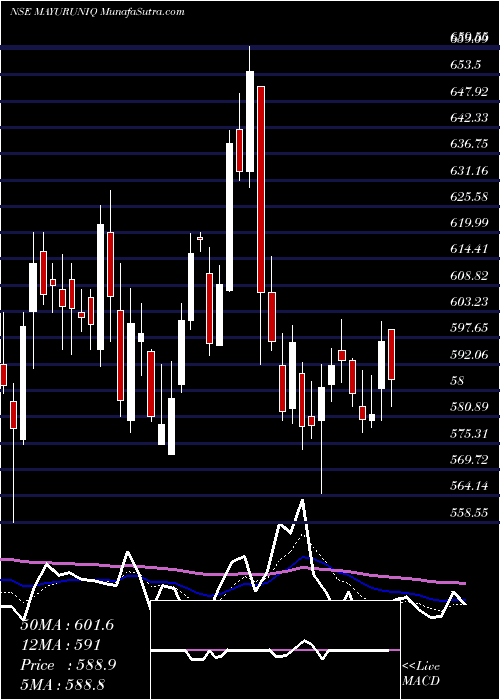Select the 575.31 price axis label

click(x=470, y=433)
